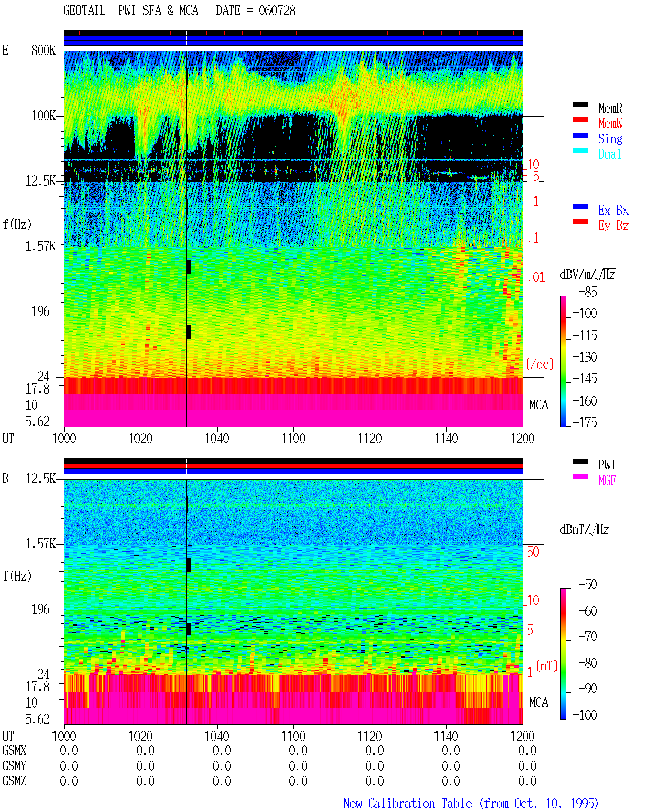Click the MemW legend label
Image resolution: width=652 pixels, height=812 pixels.
coord(610,123)
